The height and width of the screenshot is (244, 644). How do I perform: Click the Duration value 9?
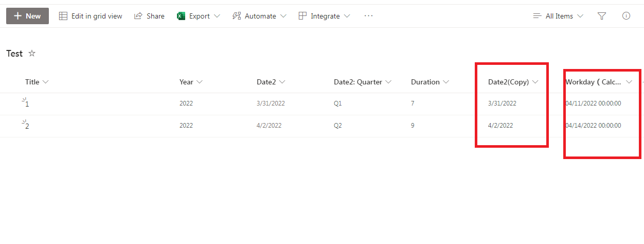click(x=413, y=126)
